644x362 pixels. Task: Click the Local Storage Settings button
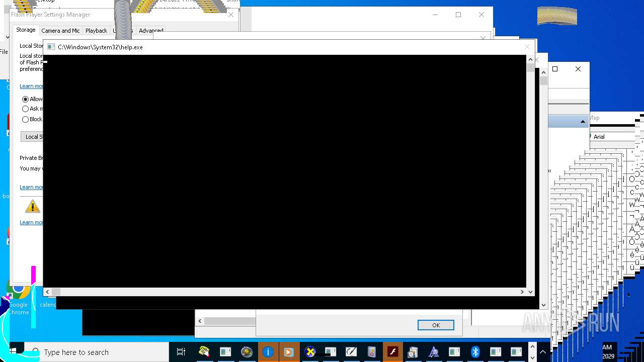coord(32,137)
